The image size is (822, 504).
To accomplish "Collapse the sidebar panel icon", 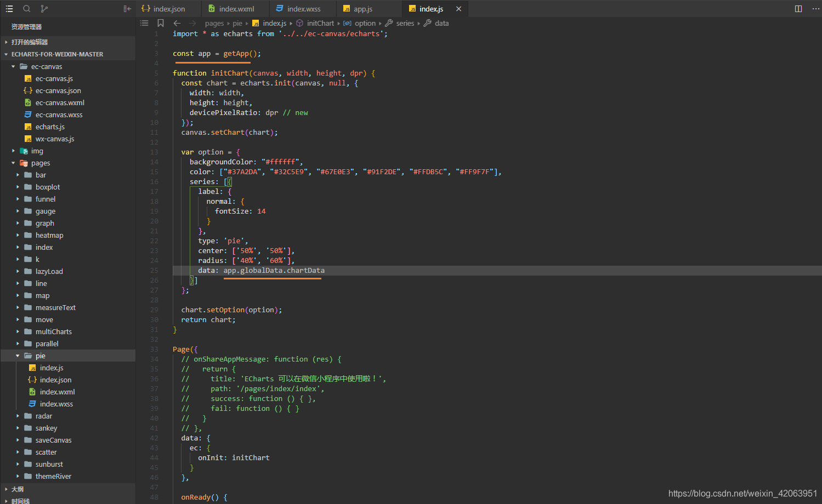I will pos(127,9).
